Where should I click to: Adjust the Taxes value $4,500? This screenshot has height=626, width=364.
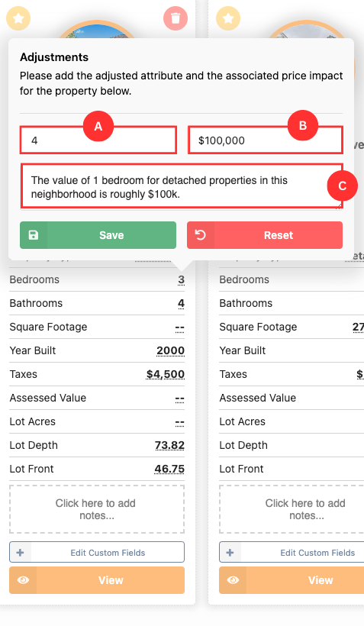(x=166, y=374)
